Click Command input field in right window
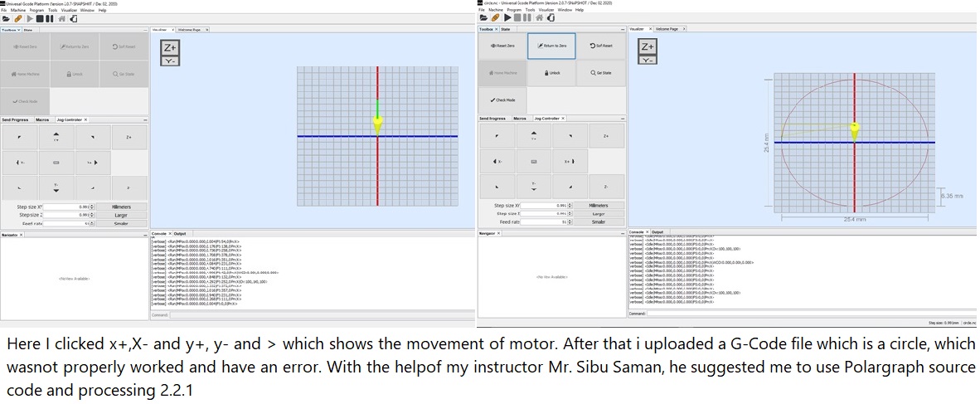This screenshot has height=404, width=980. [811, 313]
